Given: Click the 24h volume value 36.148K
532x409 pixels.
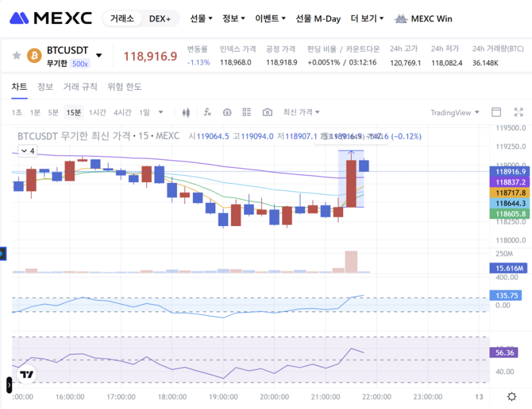Looking at the screenshot, I should click(485, 63).
